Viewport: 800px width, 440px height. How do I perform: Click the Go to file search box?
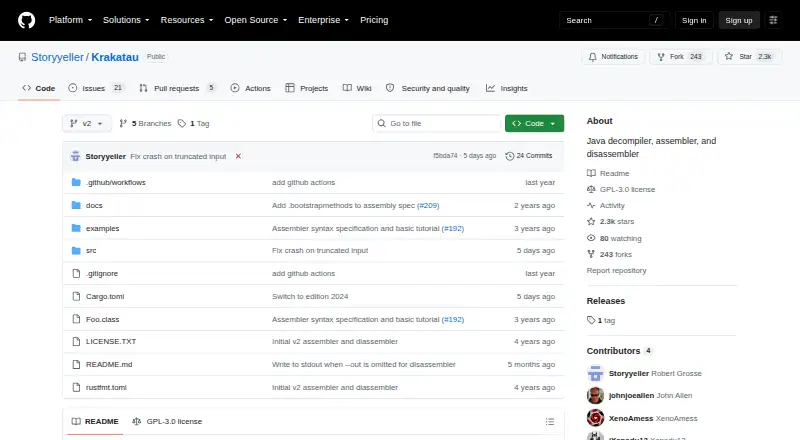tap(437, 124)
